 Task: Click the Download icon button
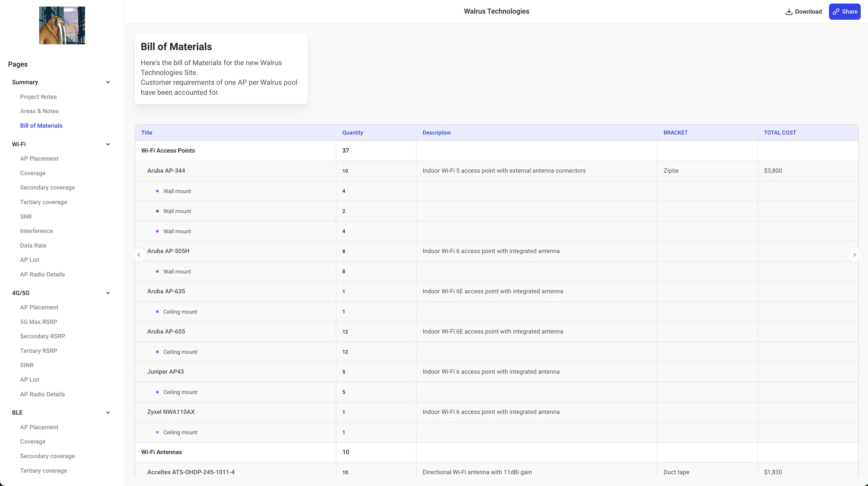click(803, 12)
